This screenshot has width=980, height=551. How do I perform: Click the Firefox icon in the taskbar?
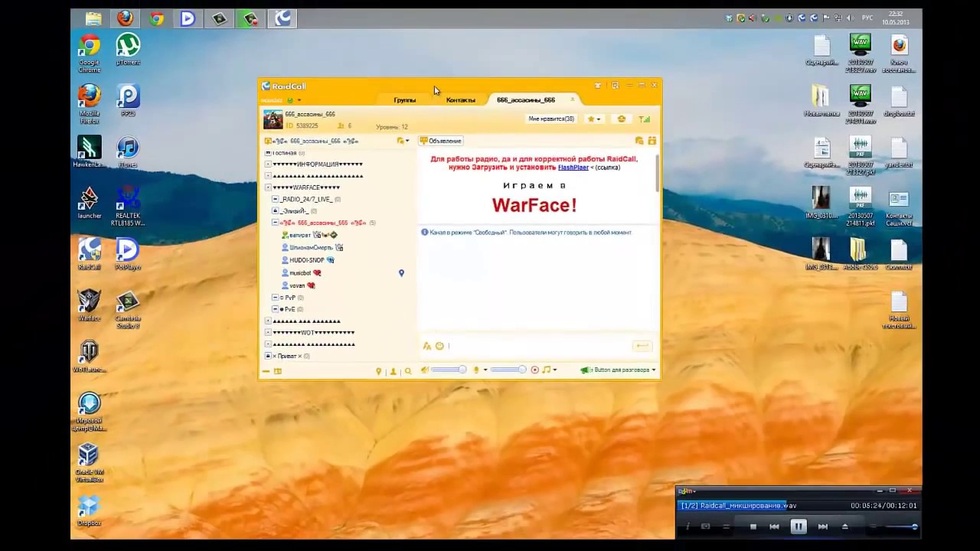pos(125,18)
